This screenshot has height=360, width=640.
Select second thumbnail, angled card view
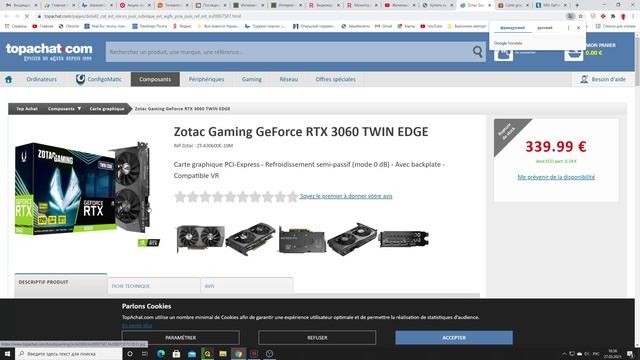tap(251, 239)
